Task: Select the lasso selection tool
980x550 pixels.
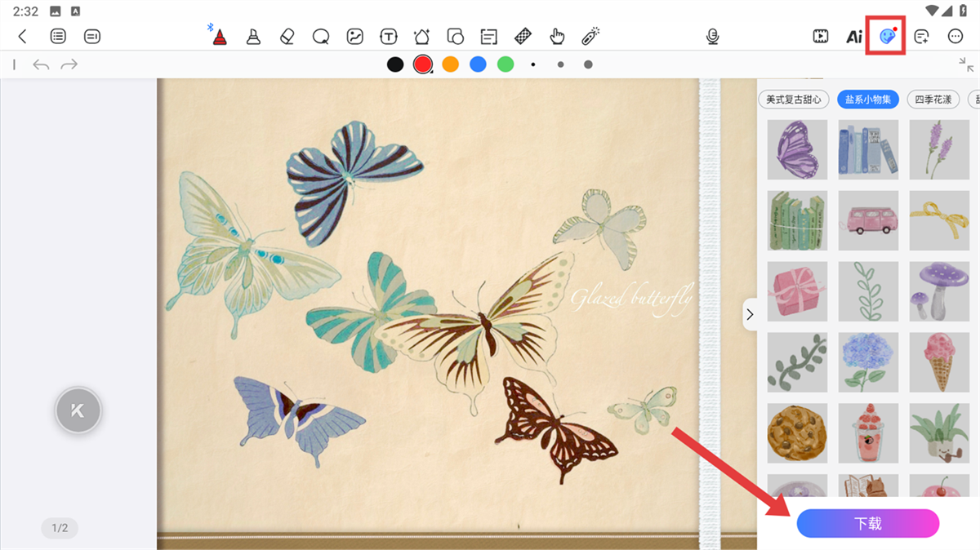Action: 320,36
